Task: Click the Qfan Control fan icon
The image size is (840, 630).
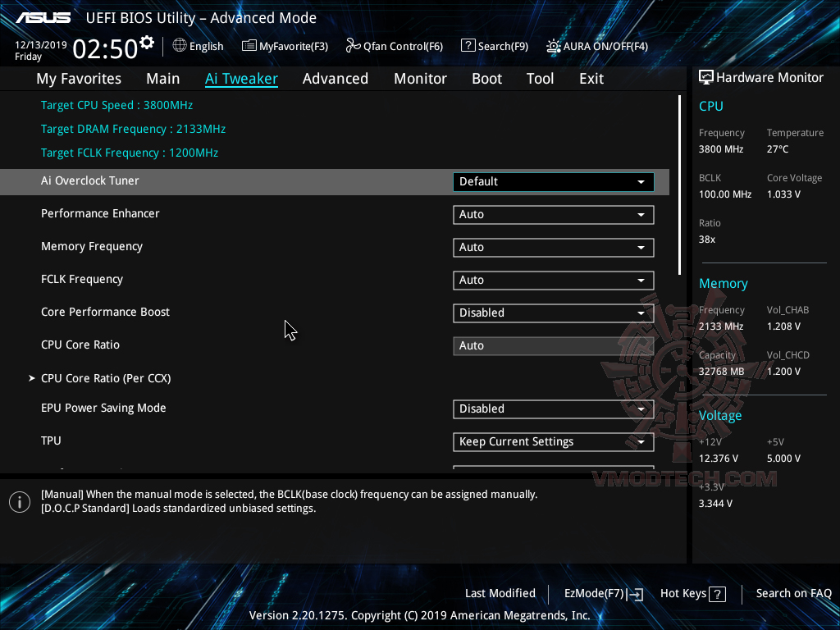Action: (353, 46)
